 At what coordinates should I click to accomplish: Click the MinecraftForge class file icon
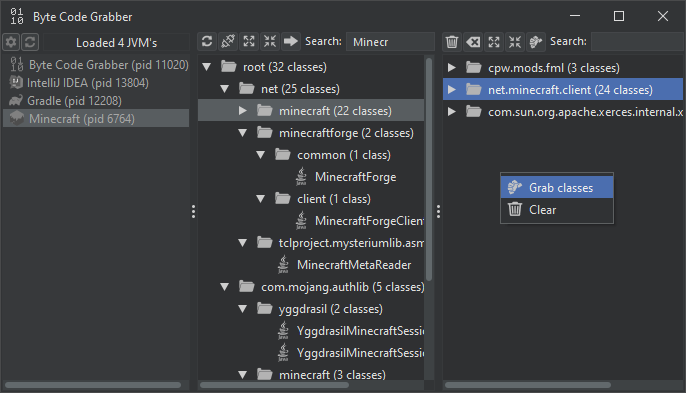pos(301,177)
